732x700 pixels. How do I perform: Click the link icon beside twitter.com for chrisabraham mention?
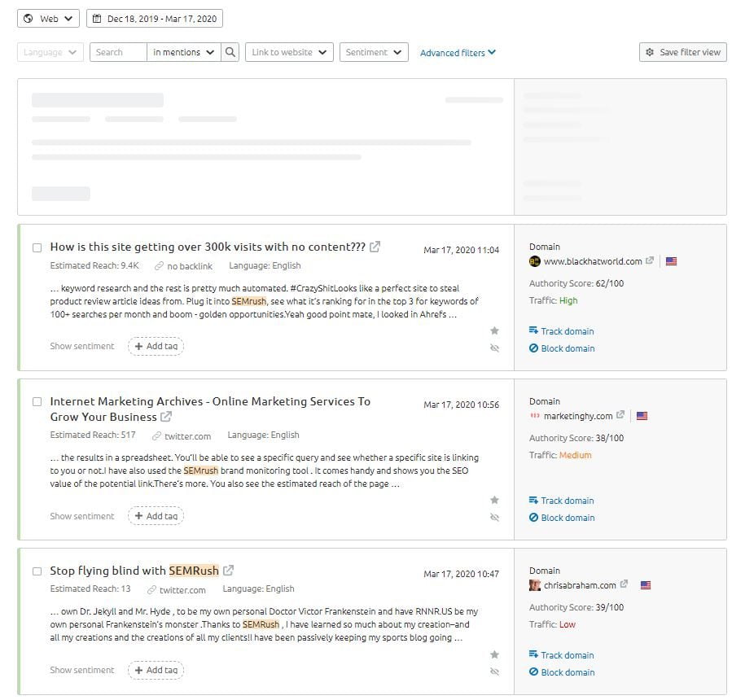coord(151,590)
